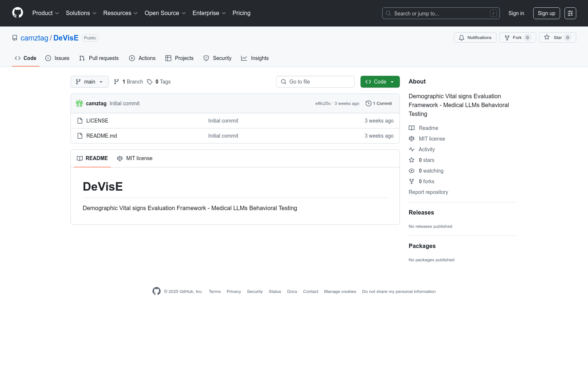
Task: Open the main branch selector dropdown
Action: (x=90, y=82)
